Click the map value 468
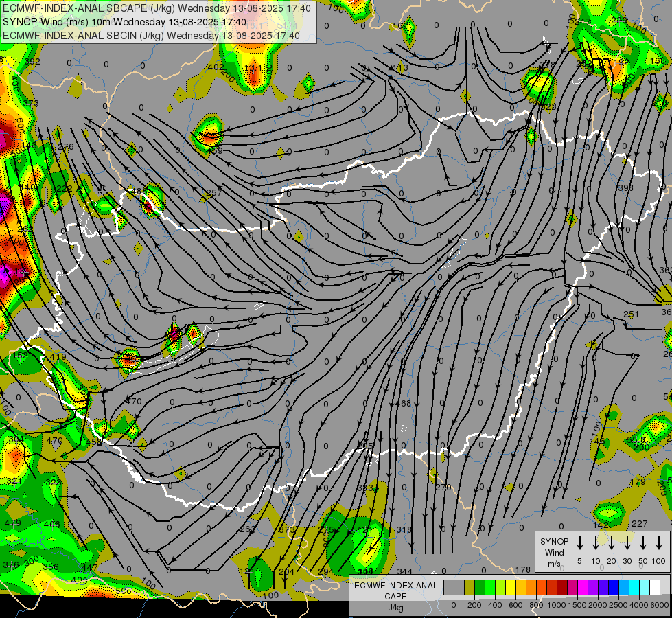 click(403, 403)
